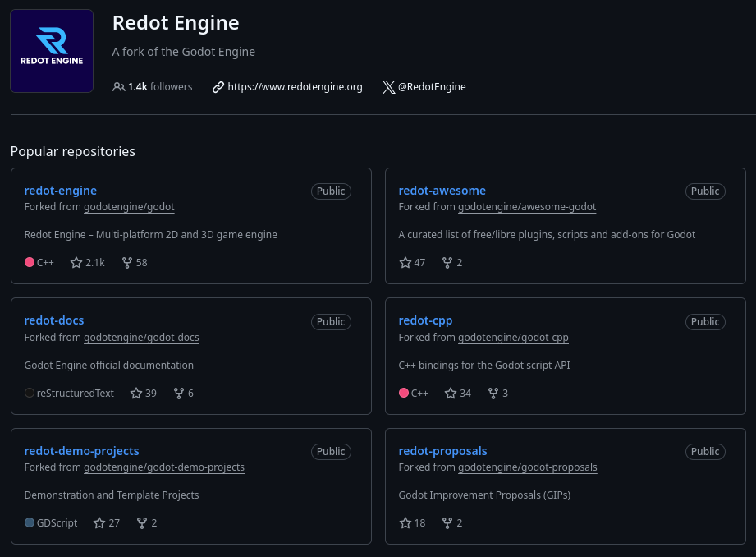Click the fork icon on redot-awesome

(447, 263)
